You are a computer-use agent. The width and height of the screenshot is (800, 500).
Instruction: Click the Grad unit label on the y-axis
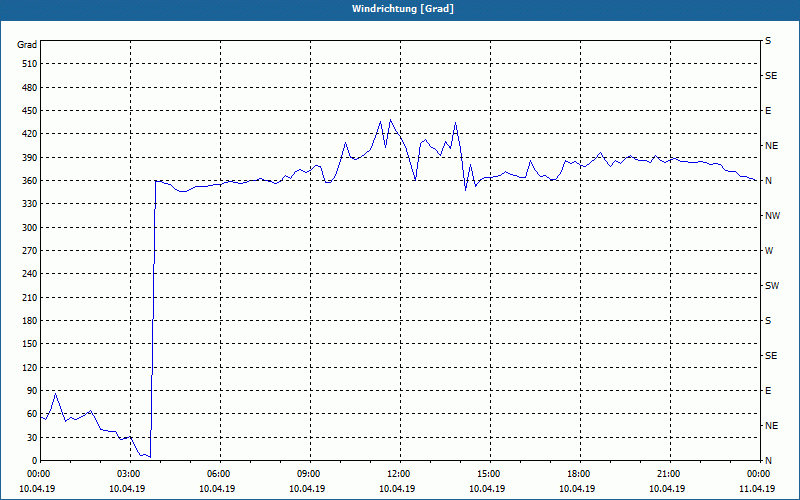click(27, 45)
